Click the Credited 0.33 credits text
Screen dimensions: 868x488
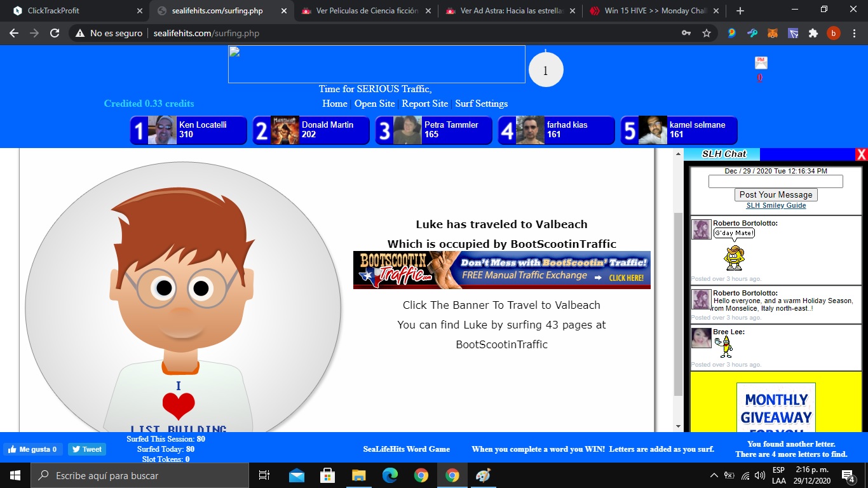pyautogui.click(x=149, y=104)
